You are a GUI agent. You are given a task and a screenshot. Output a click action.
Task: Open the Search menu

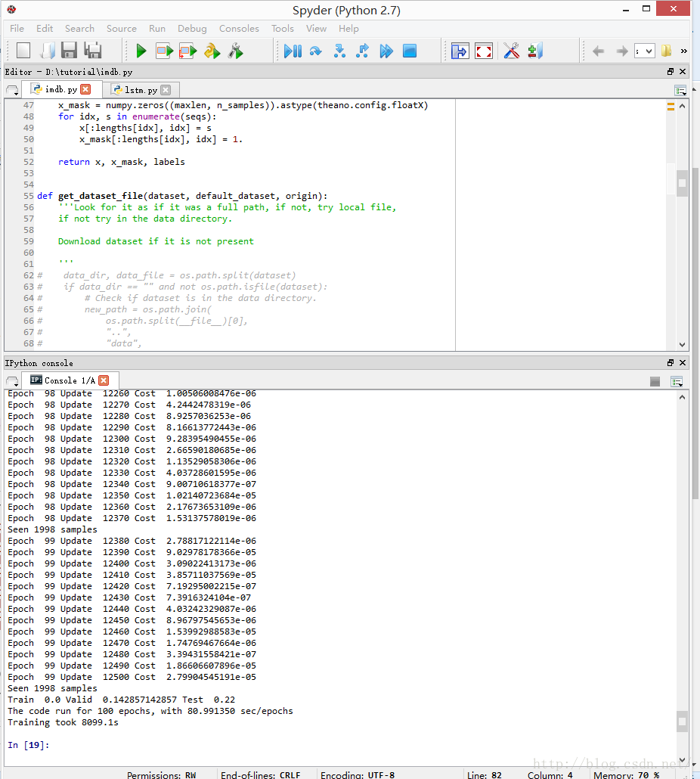coord(79,28)
